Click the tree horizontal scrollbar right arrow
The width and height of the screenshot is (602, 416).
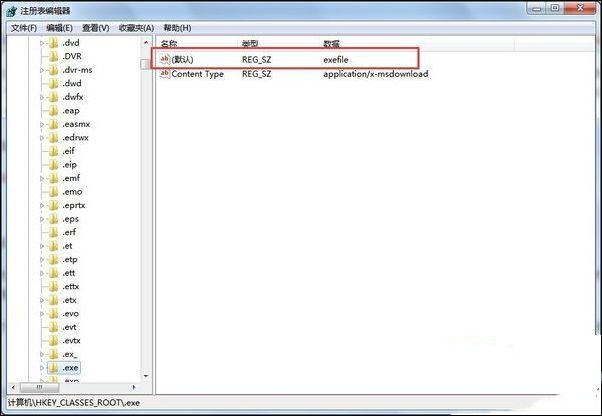(134, 387)
